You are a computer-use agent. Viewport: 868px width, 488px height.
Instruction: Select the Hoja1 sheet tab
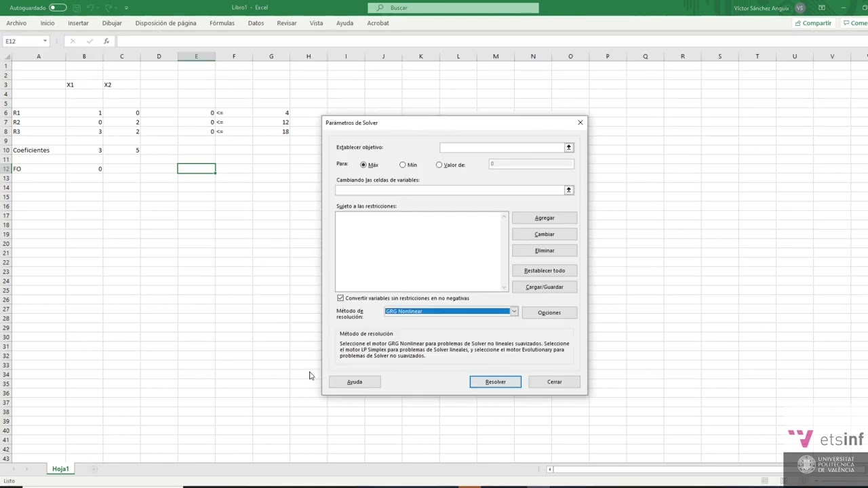point(60,469)
